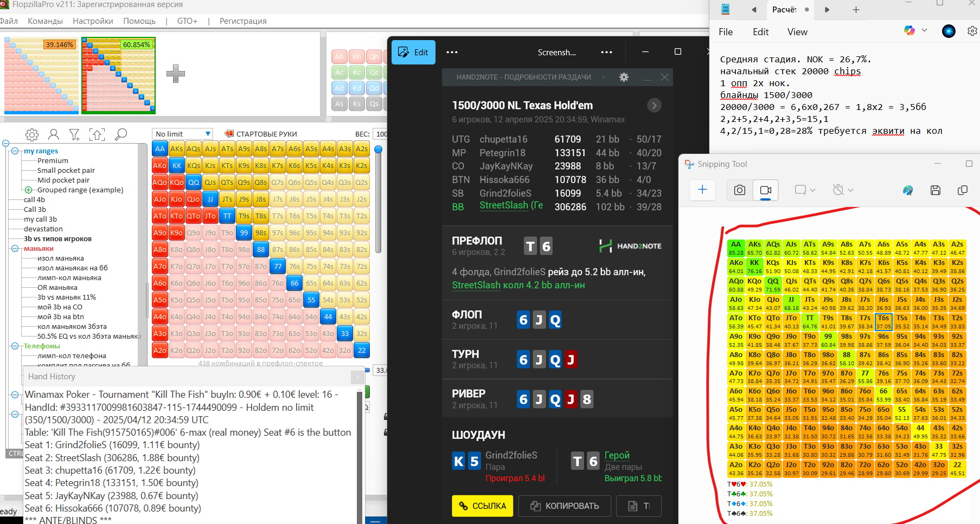The height and width of the screenshot is (524, 980).
Task: Toggle the AA cell in the range matrix
Action: pyautogui.click(x=159, y=148)
